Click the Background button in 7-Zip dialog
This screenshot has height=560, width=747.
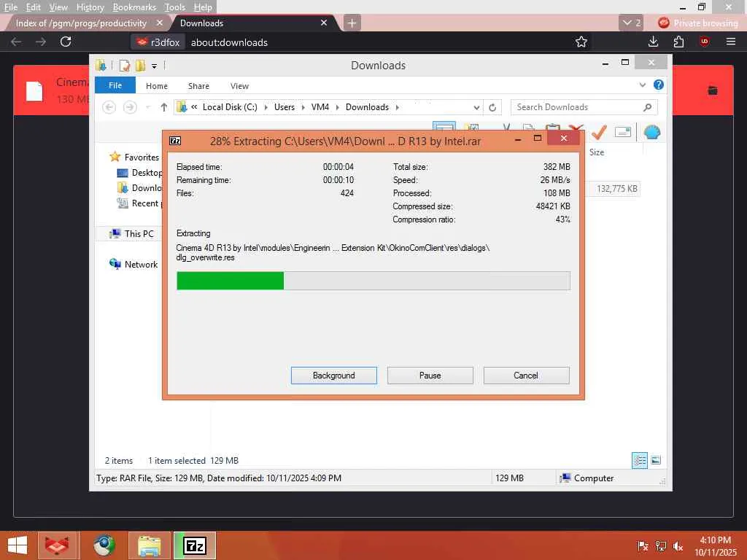[333, 376]
